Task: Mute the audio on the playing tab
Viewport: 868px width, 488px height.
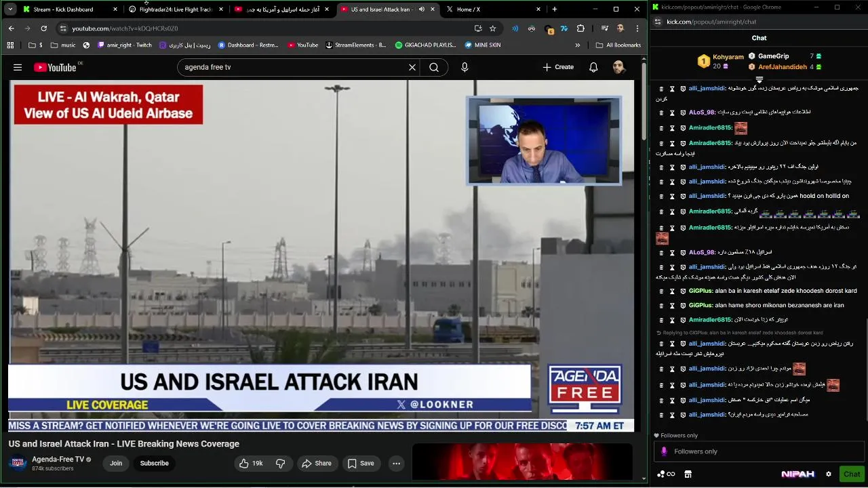Action: pyautogui.click(x=422, y=9)
